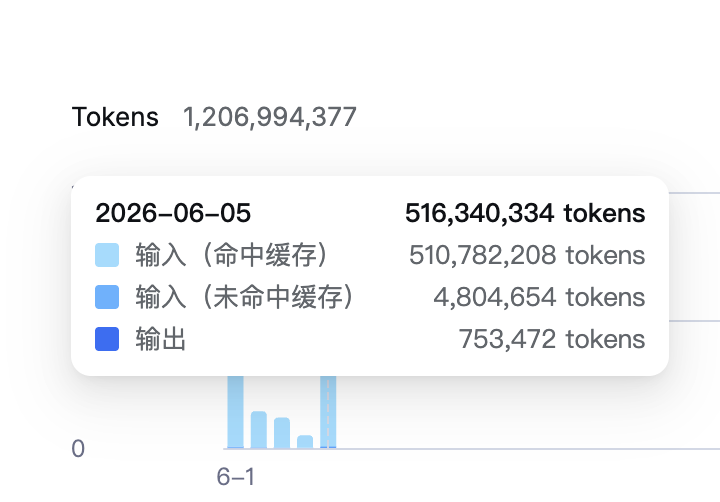720x502 pixels.
Task: Click the 753,472 tokens value
Action: click(x=552, y=339)
